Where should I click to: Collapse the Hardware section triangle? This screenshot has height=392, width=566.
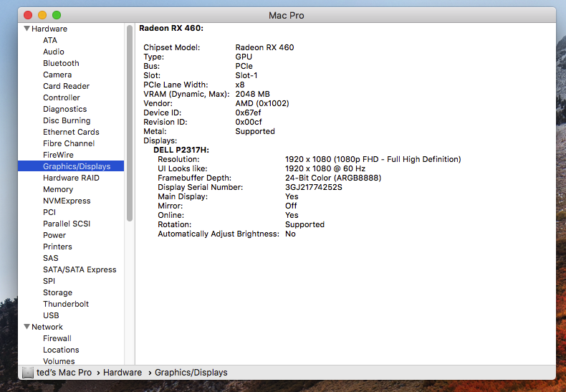(x=27, y=28)
